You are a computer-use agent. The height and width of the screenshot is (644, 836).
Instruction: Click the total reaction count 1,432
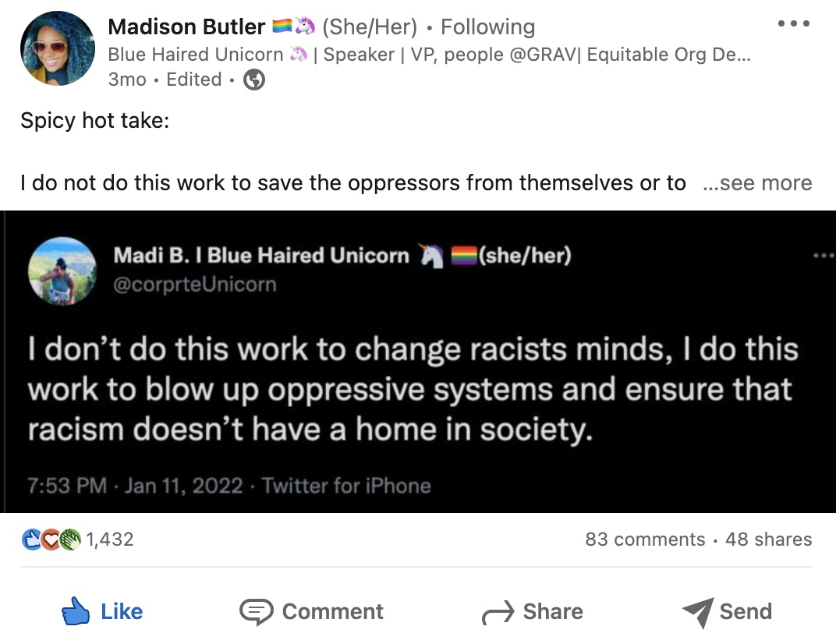tap(111, 539)
